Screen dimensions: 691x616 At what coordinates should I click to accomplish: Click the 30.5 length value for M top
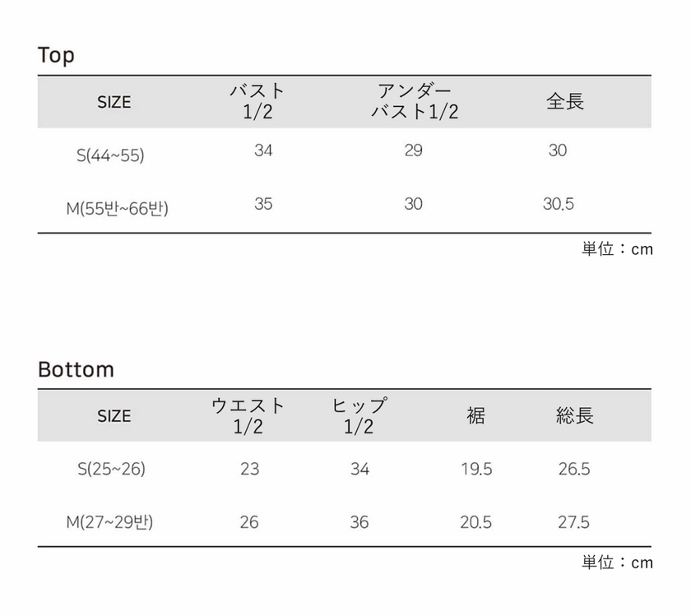pyautogui.click(x=559, y=204)
